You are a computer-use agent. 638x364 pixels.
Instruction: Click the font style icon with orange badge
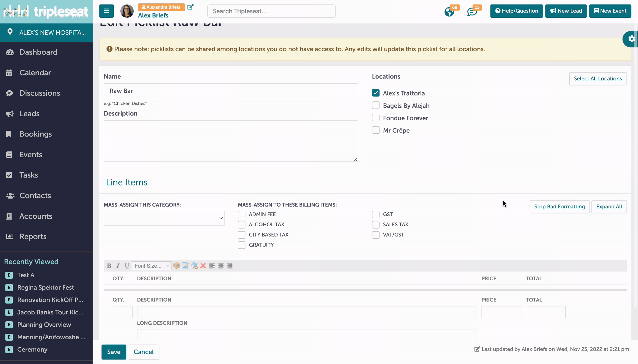click(194, 266)
